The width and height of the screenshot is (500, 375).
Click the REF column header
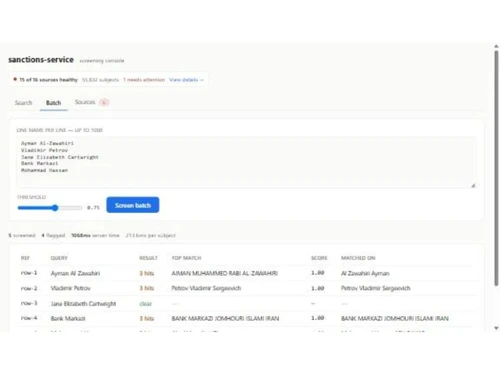25,258
